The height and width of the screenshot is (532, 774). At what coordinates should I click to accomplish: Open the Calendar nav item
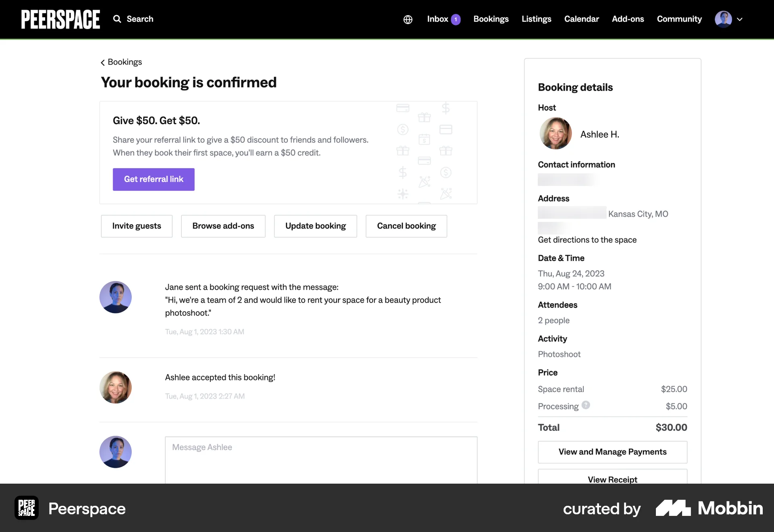tap(581, 19)
